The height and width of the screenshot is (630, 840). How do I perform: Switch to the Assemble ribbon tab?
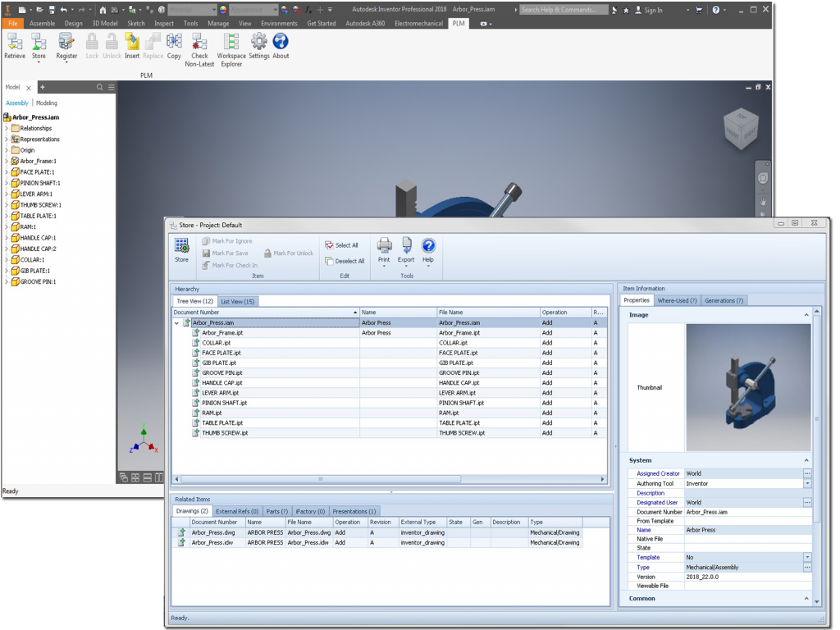tap(43, 24)
